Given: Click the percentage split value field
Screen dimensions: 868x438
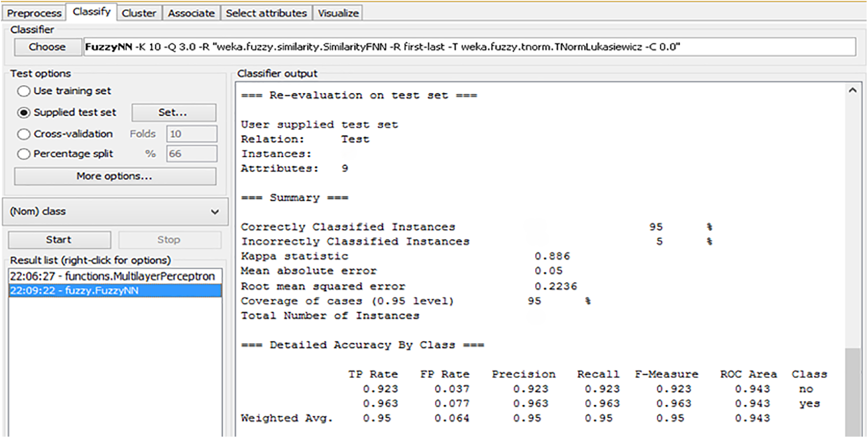Looking at the screenshot, I should [x=191, y=154].
